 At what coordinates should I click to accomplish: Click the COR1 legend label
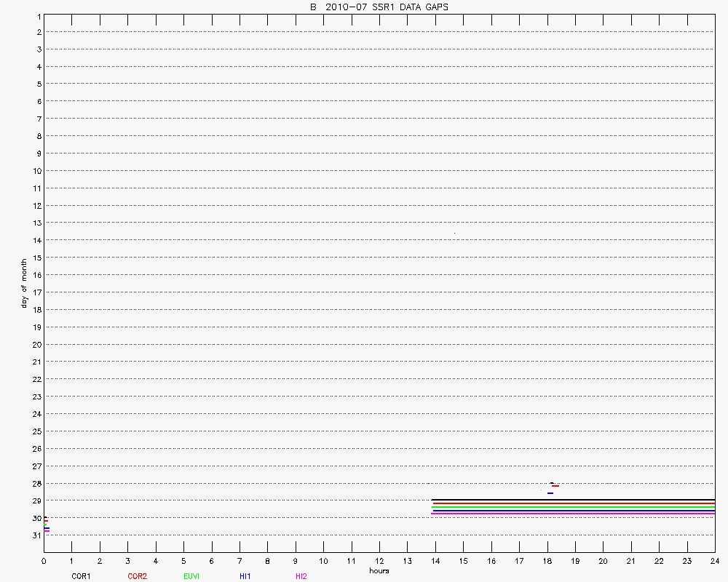(x=81, y=576)
